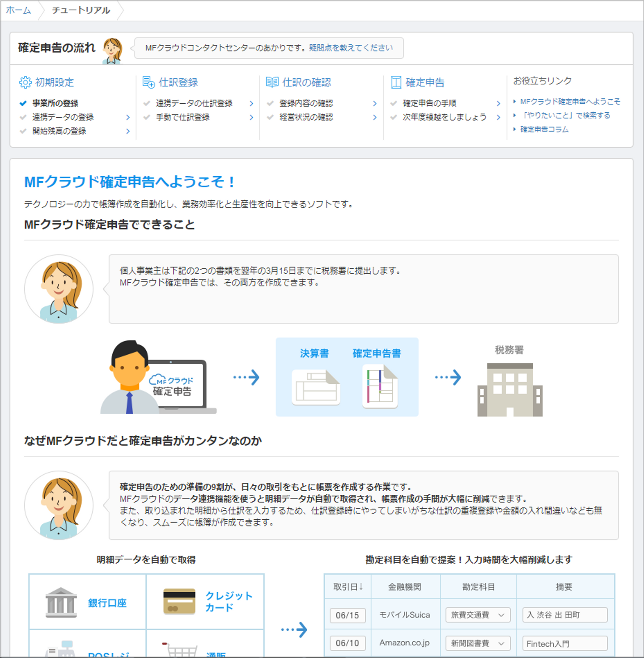
Task: Click the checkmark beside 手動で仕訳登録
Action: tap(147, 117)
